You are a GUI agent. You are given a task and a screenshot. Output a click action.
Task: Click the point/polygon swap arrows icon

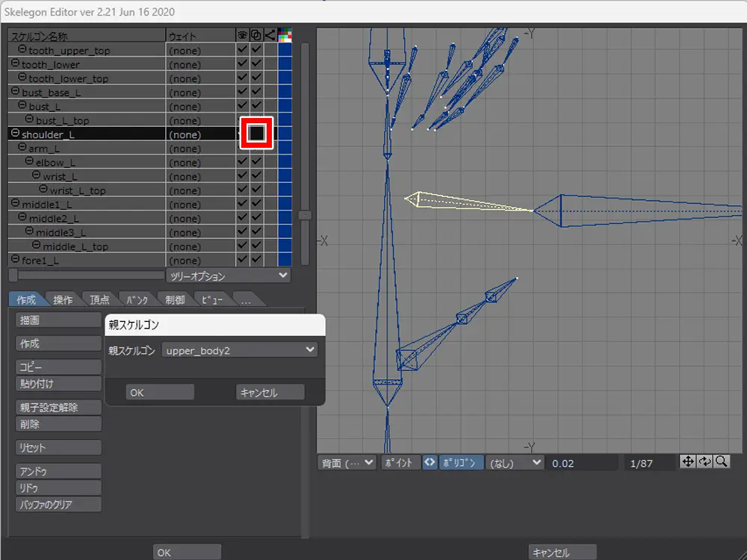pos(430,463)
